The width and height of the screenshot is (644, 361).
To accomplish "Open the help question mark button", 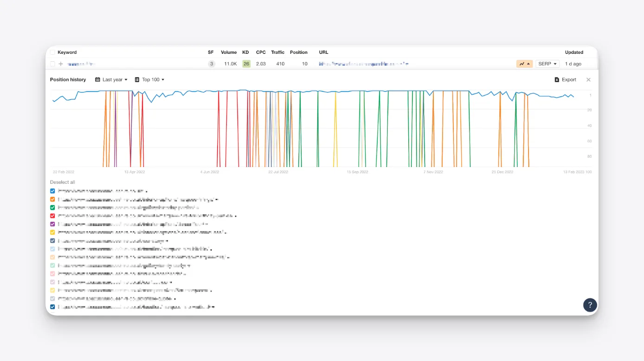I will point(590,305).
